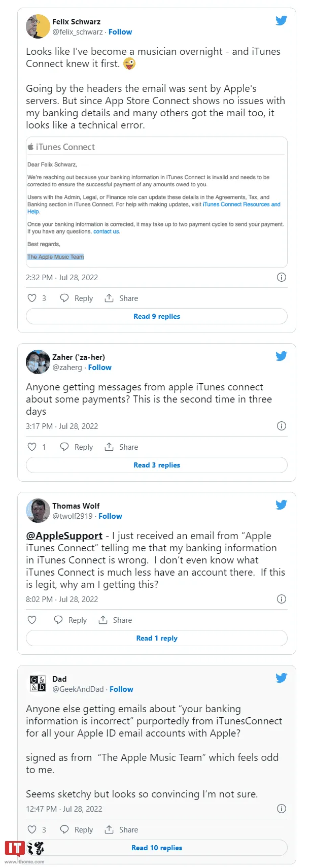Viewport: 312px width, 868px height.
Task: Reply to Dad's GeekAndDad tweet
Action: point(77,829)
